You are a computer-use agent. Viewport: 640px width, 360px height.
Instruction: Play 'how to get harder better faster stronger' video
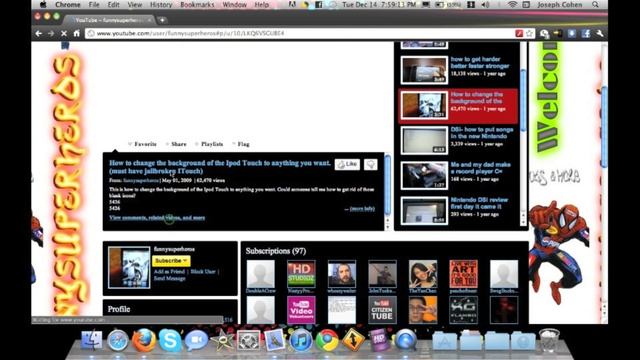pos(459,69)
